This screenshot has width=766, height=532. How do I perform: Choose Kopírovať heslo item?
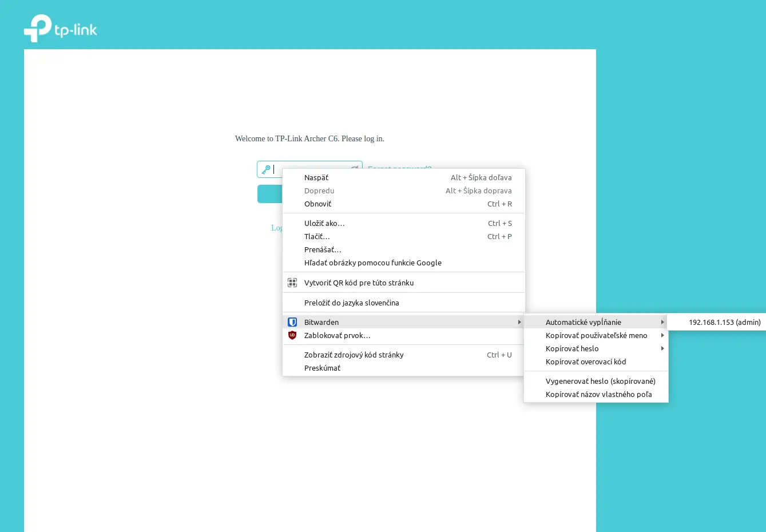[x=596, y=348]
